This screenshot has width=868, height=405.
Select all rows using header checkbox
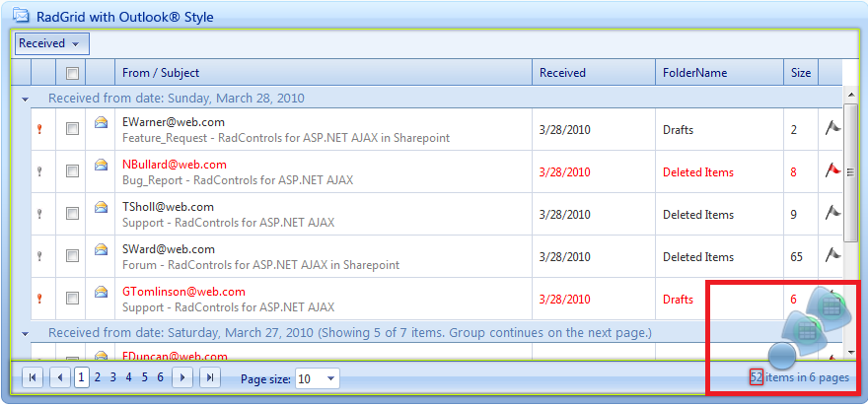coord(72,73)
